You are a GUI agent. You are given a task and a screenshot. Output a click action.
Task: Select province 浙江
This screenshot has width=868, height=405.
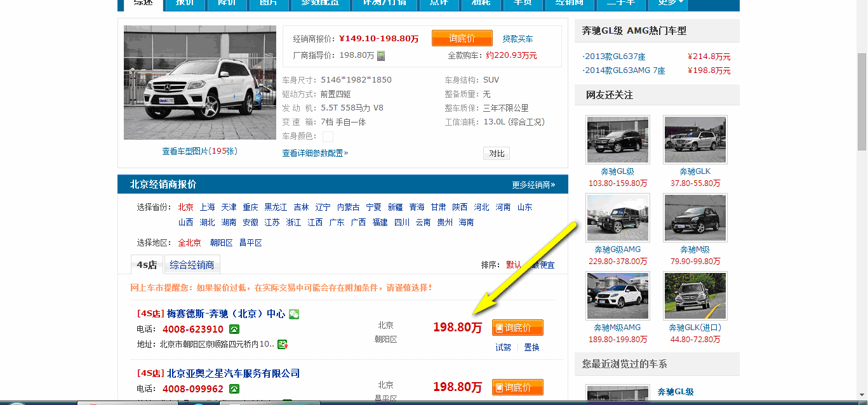(294, 222)
